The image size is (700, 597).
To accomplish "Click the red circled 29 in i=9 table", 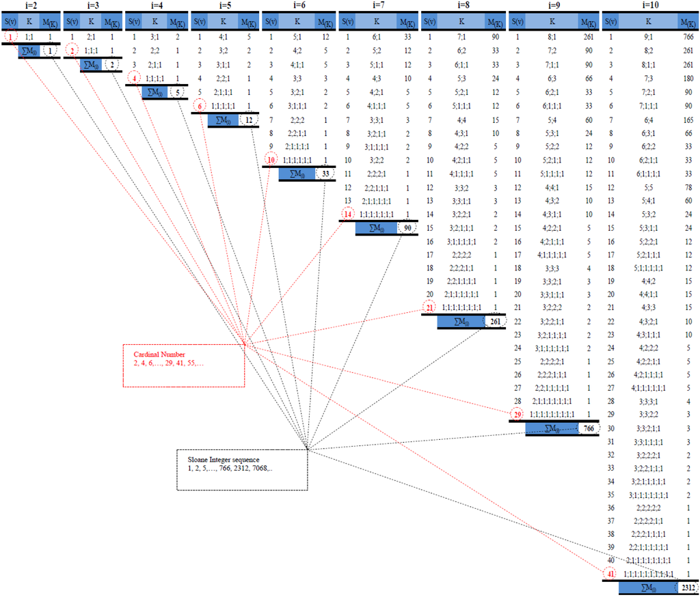I will pyautogui.click(x=517, y=414).
